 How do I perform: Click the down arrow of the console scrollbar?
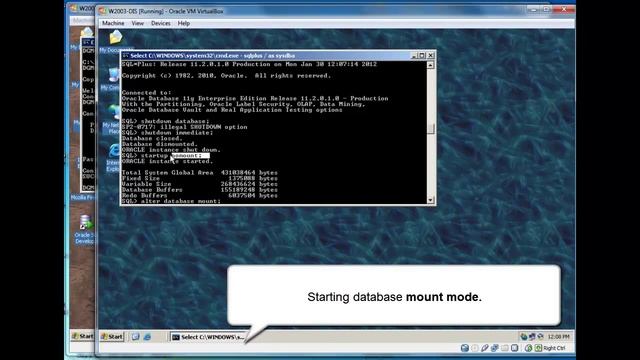[x=430, y=200]
